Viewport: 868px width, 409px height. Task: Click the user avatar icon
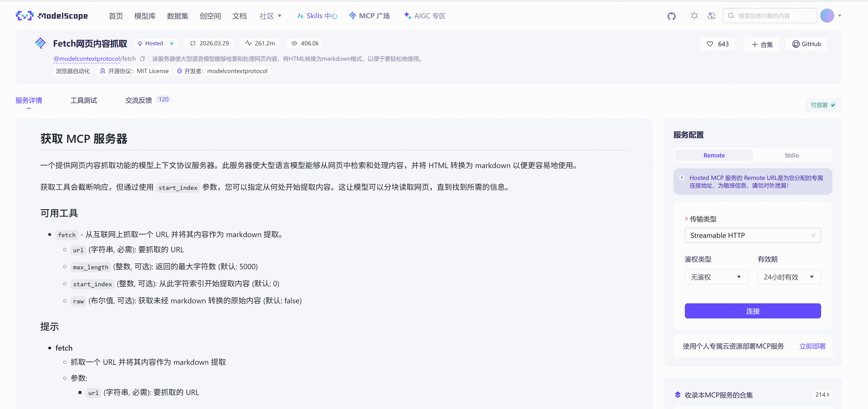827,15
